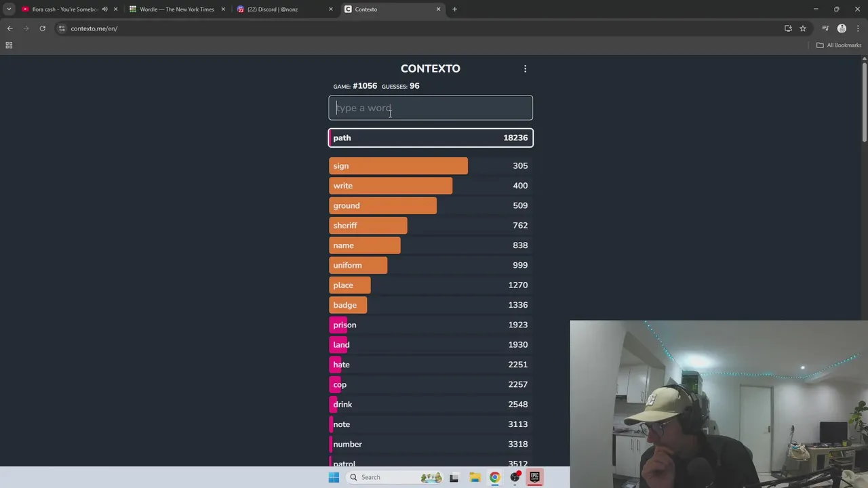Open the tab search dropdown arrow
Viewport: 868px width, 488px height.
[x=9, y=9]
